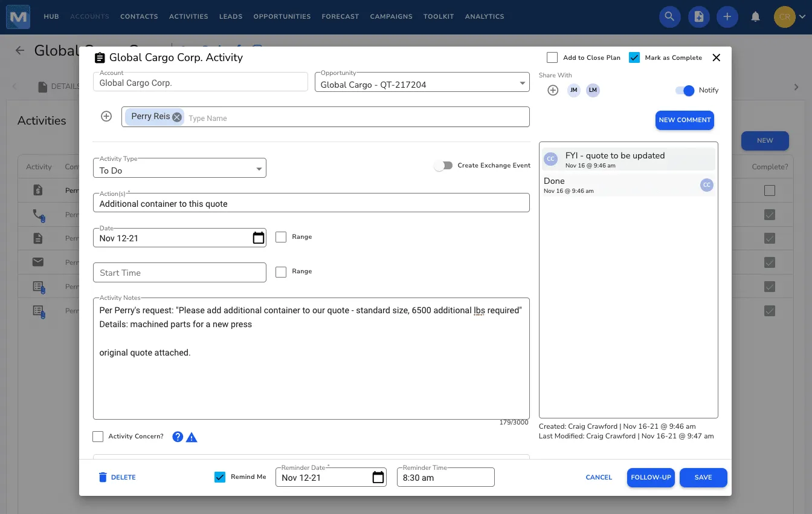Click the trash Delete icon
The width and height of the screenshot is (812, 514).
pos(103,478)
